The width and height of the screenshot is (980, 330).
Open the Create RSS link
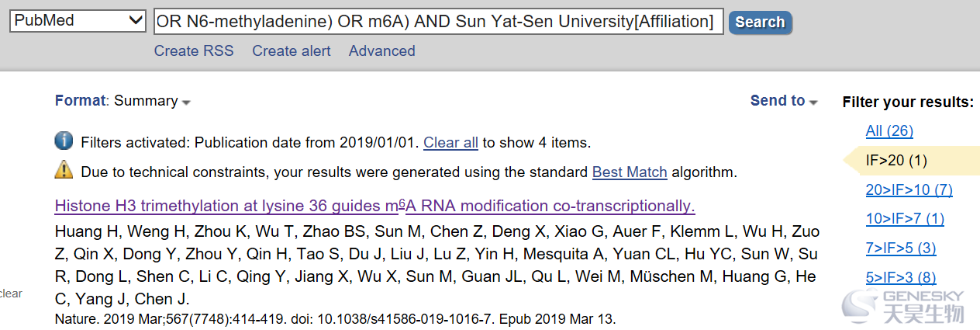tap(194, 51)
